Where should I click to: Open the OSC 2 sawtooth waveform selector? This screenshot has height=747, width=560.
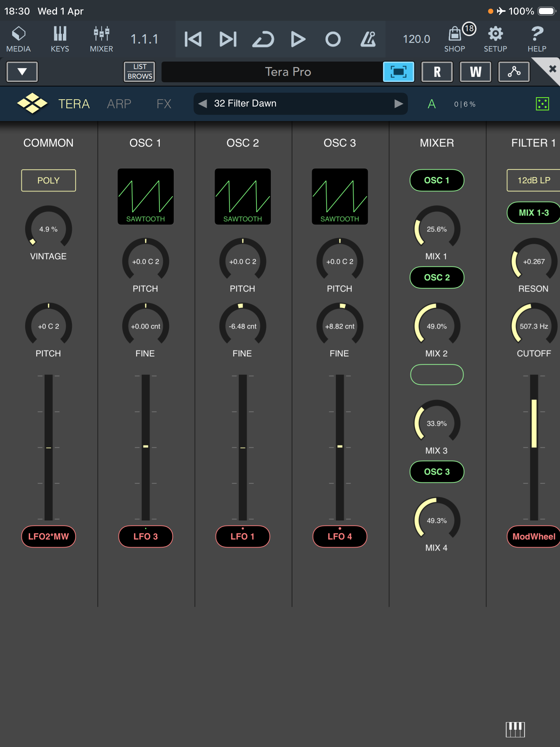243,196
